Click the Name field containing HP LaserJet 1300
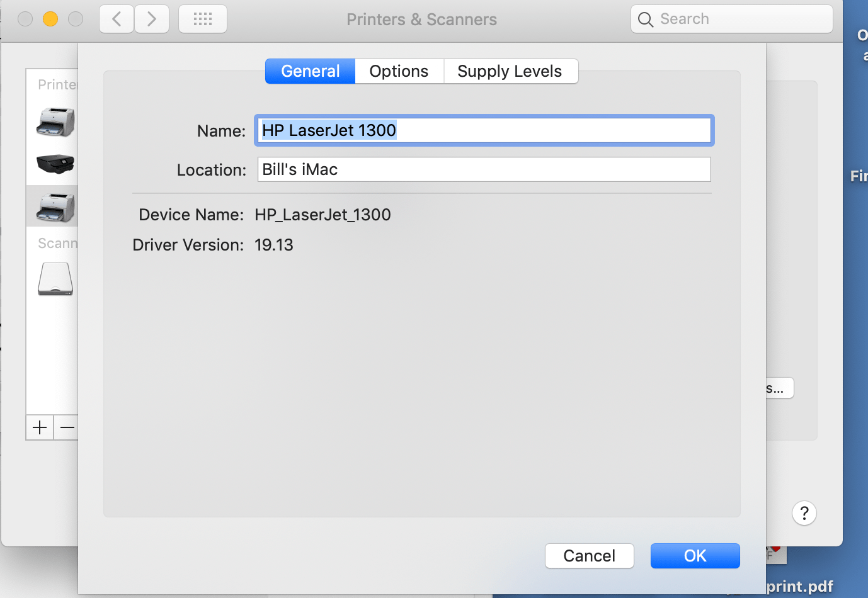Viewport: 868px width, 598px height. click(484, 130)
